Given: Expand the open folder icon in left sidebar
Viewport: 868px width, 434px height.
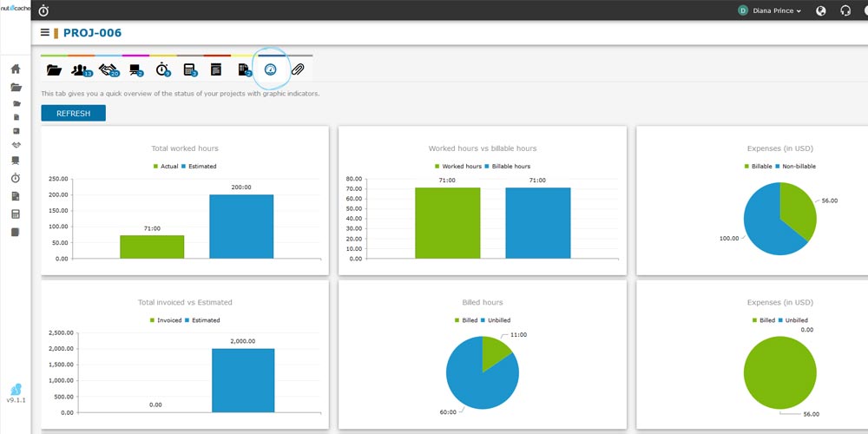Looking at the screenshot, I should tap(16, 87).
